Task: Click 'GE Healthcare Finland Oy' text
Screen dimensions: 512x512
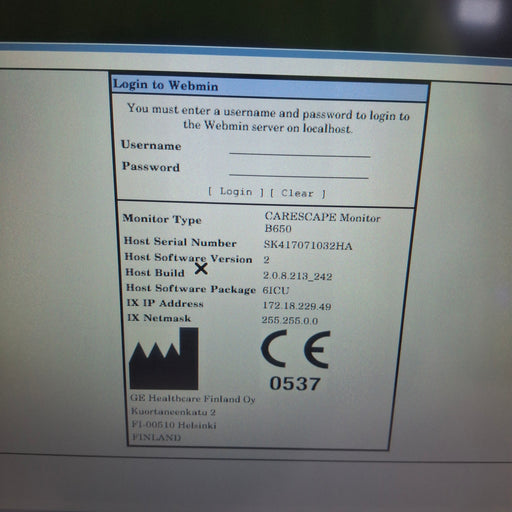Action: point(193,398)
